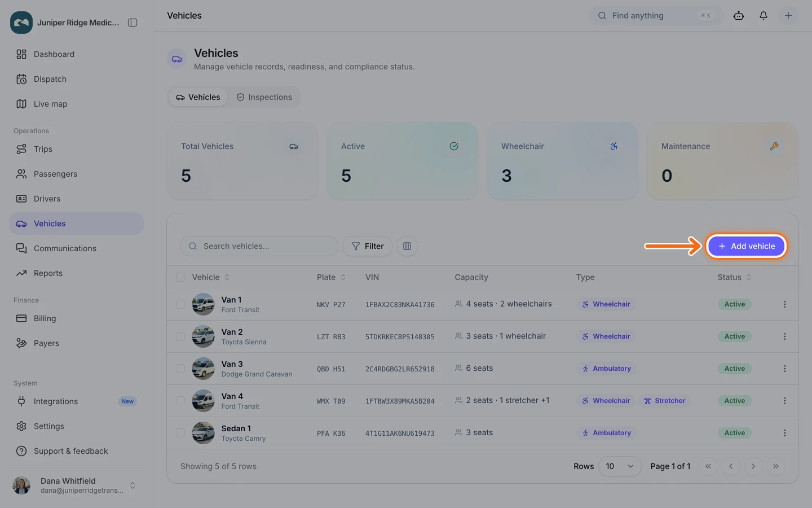The width and height of the screenshot is (812, 508).
Task: Select the Vehicles tab
Action: point(198,97)
